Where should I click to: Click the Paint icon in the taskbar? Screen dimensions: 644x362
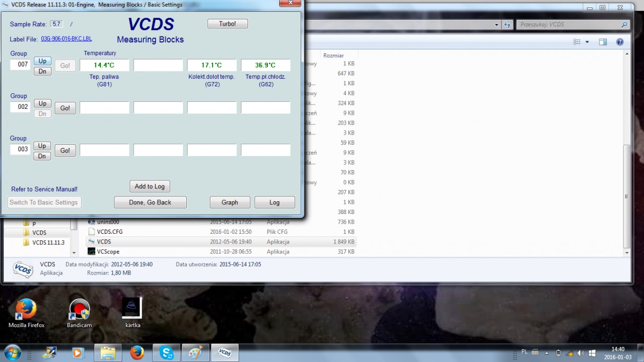pyautogui.click(x=195, y=353)
